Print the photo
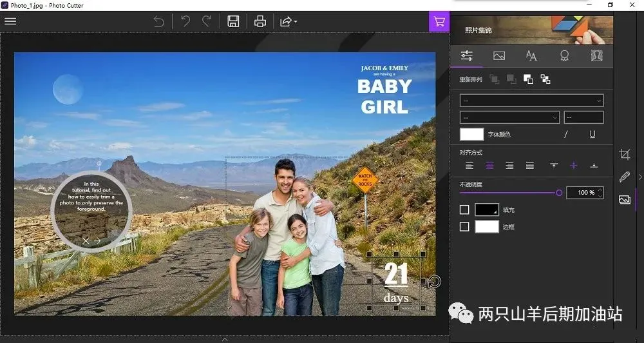This screenshot has width=644, height=343. click(x=260, y=21)
